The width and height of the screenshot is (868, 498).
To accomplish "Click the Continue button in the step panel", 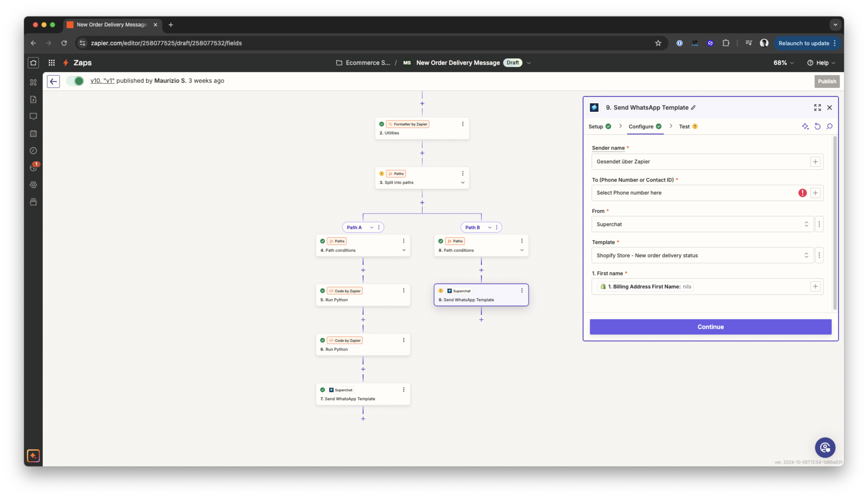I will click(x=710, y=327).
